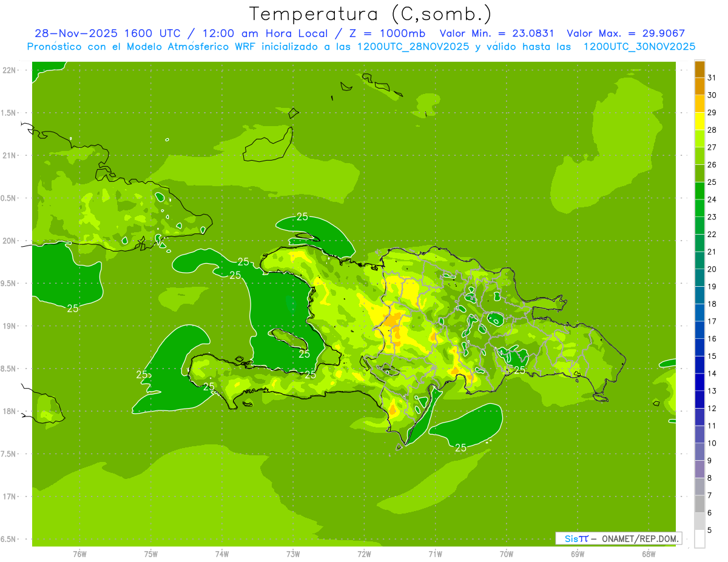This screenshot has width=728, height=562.
Task: Click the "Valor Min. = 23.0831" text
Action: 497,33
